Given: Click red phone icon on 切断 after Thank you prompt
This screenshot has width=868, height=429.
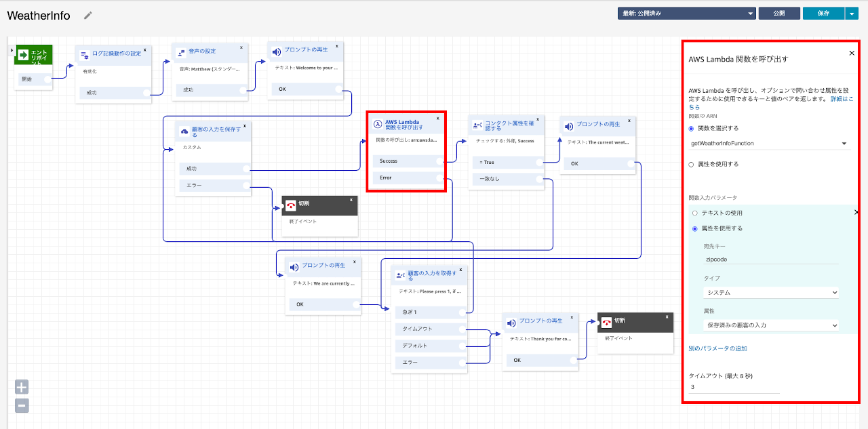Looking at the screenshot, I should 606,322.
